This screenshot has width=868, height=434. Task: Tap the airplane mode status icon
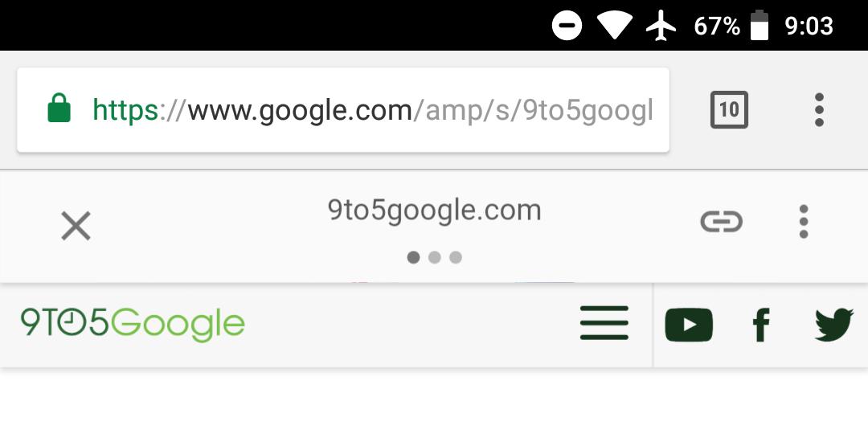[661, 26]
